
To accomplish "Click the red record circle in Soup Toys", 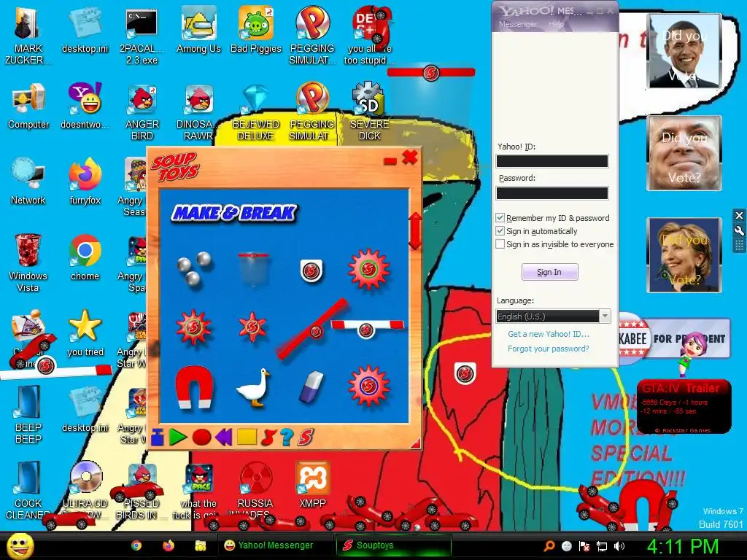I will (201, 437).
